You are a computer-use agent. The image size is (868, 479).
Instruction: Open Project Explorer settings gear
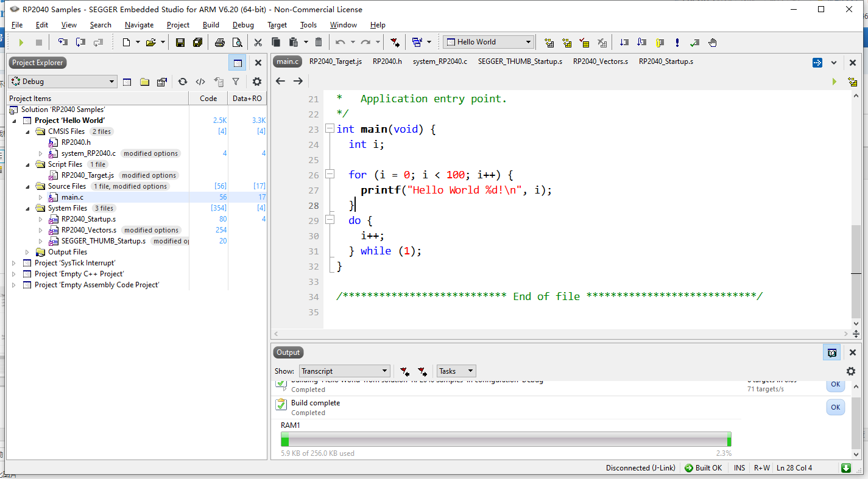click(x=257, y=82)
